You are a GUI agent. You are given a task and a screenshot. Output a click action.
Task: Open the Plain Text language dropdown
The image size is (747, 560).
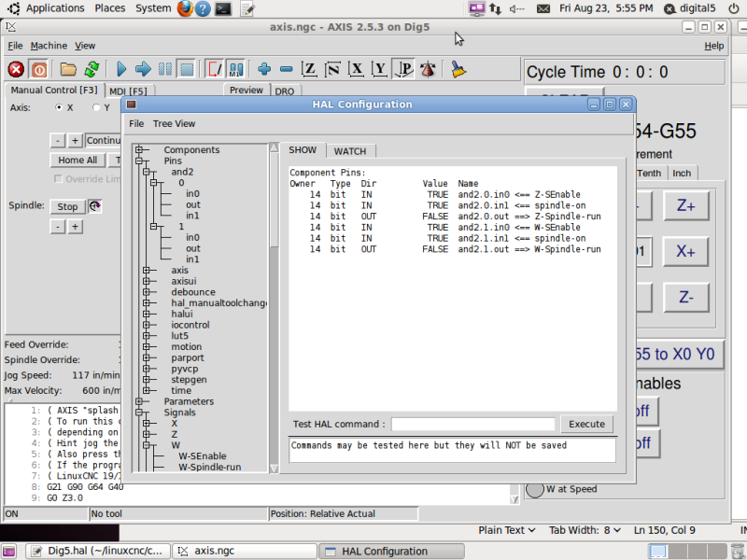tap(507, 530)
